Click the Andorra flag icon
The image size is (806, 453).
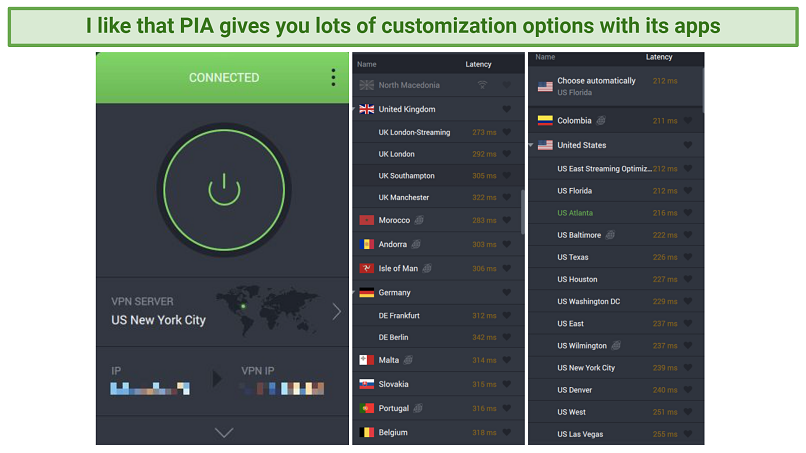coord(367,244)
